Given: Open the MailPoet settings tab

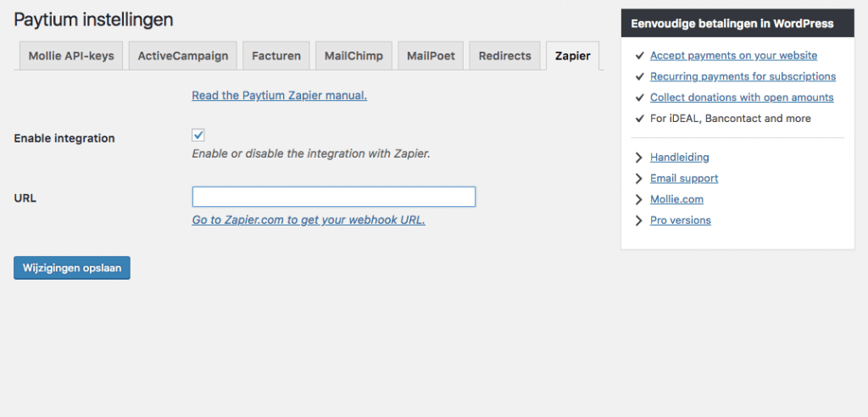Looking at the screenshot, I should tap(431, 56).
